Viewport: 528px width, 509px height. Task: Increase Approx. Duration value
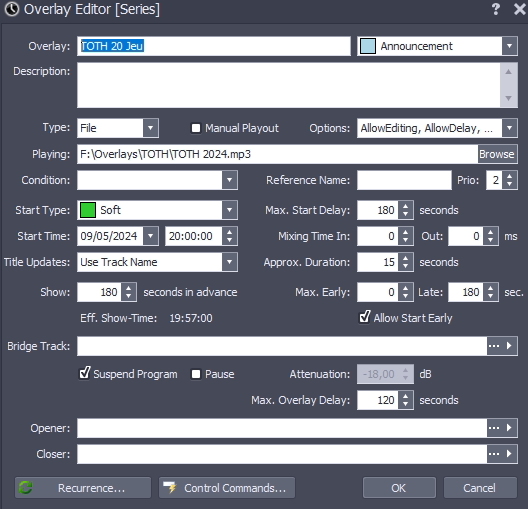pyautogui.click(x=405, y=258)
